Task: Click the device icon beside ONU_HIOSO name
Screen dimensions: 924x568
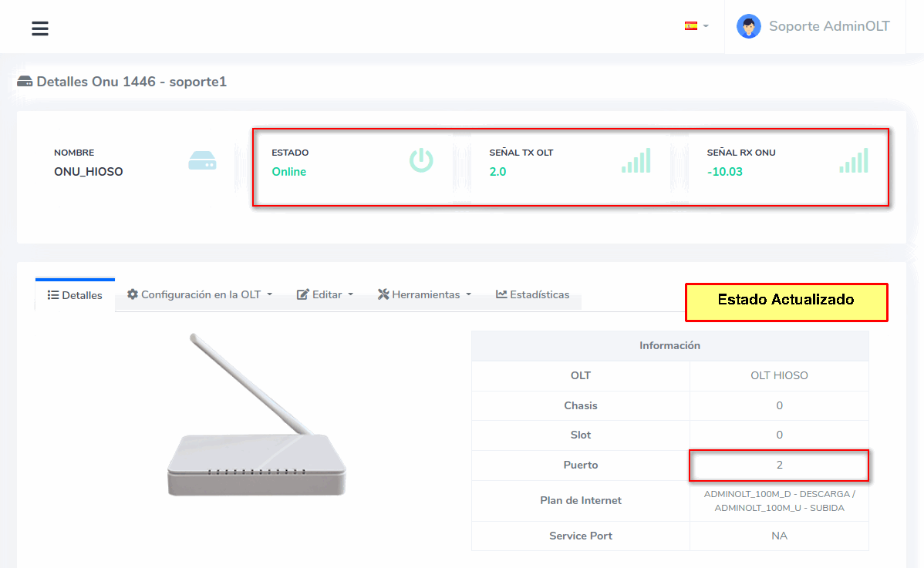Action: click(203, 160)
